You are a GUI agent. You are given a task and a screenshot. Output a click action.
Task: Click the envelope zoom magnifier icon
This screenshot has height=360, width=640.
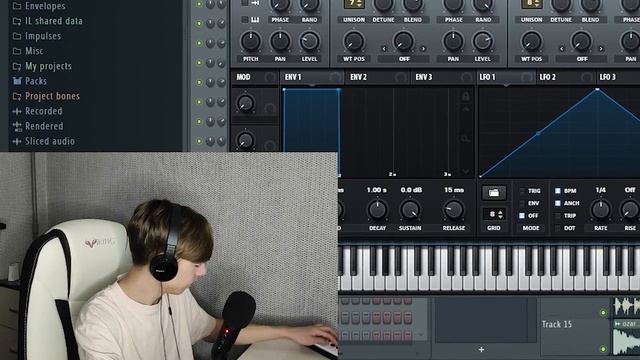[x=465, y=139]
